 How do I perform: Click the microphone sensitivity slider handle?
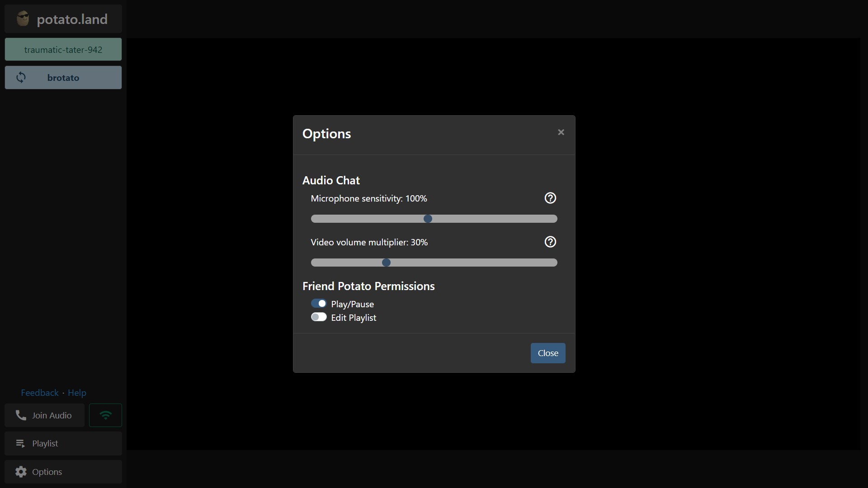[428, 219]
